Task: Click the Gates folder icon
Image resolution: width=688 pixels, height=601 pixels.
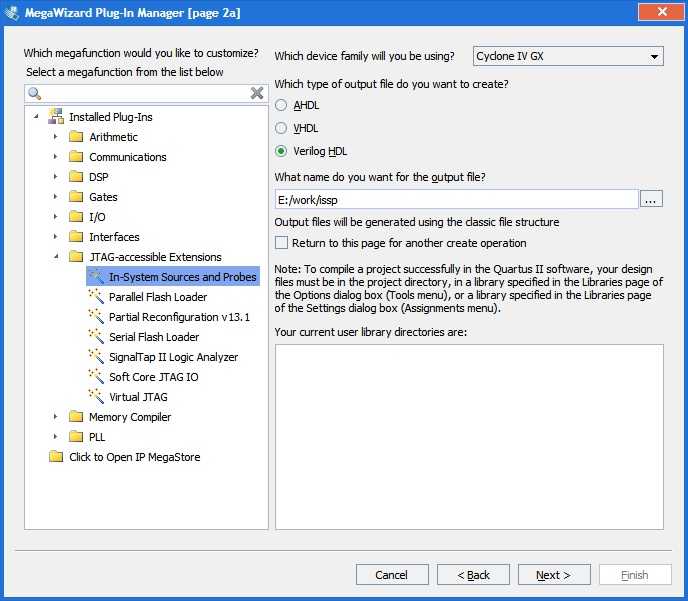Action: coord(76,197)
